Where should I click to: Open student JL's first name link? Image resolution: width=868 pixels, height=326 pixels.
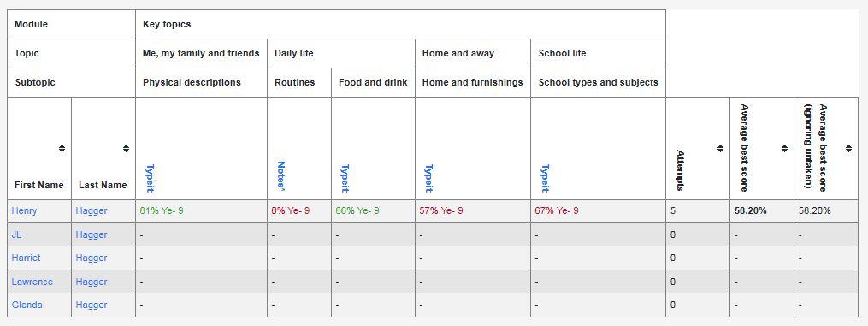(x=16, y=234)
